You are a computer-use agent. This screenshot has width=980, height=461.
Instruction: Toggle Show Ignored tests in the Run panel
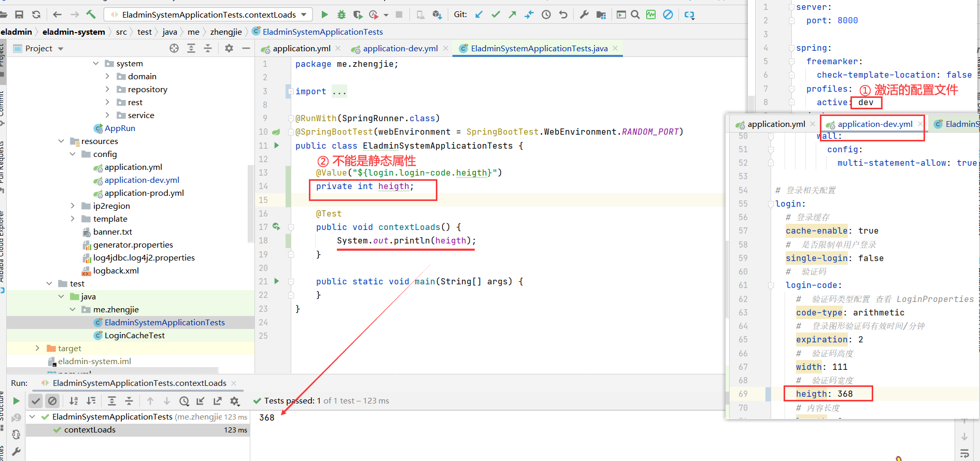coord(52,401)
